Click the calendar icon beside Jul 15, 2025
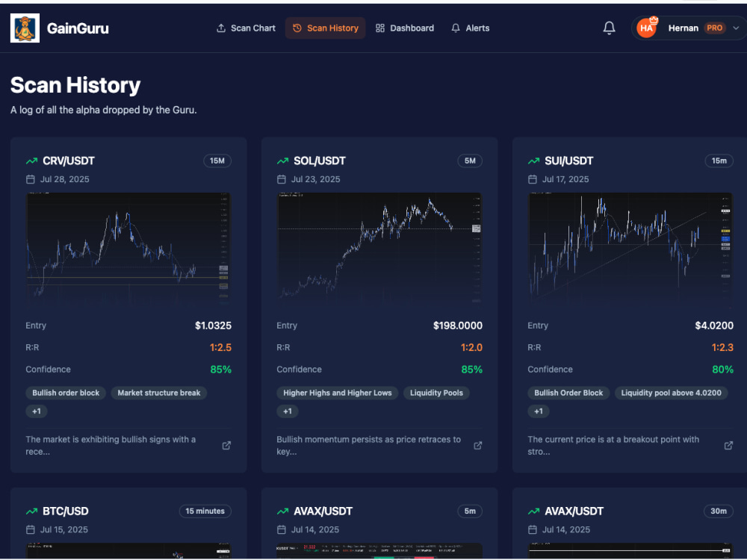The image size is (747, 560). pyautogui.click(x=31, y=529)
